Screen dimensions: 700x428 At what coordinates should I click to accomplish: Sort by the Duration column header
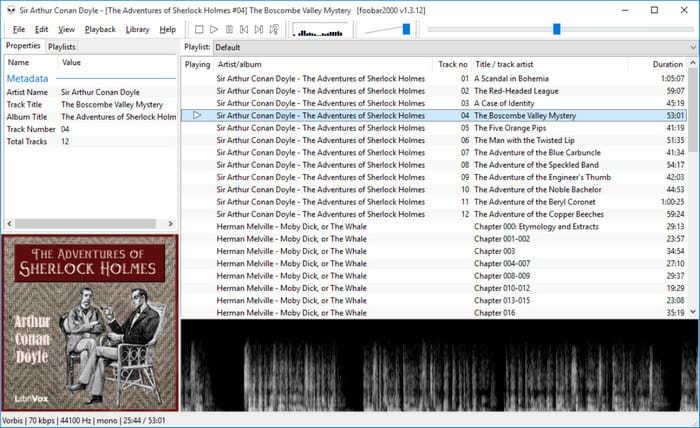pos(657,64)
